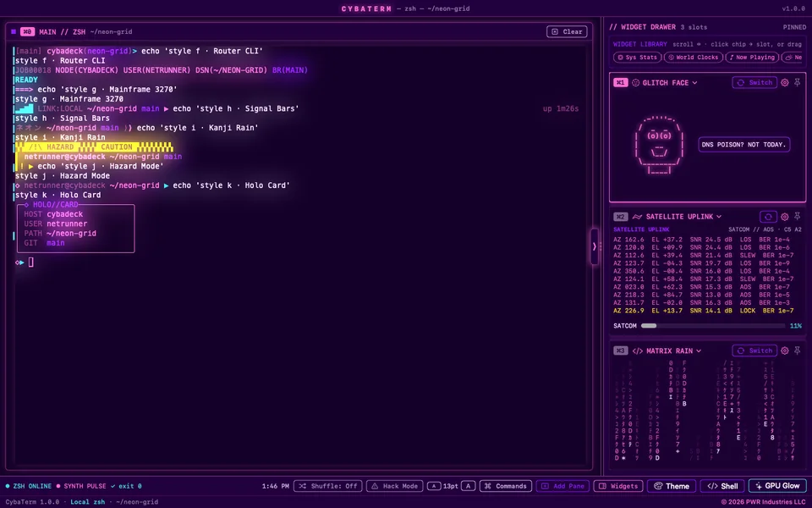Click the 'AZ 162.6' satellite row

click(x=702, y=240)
